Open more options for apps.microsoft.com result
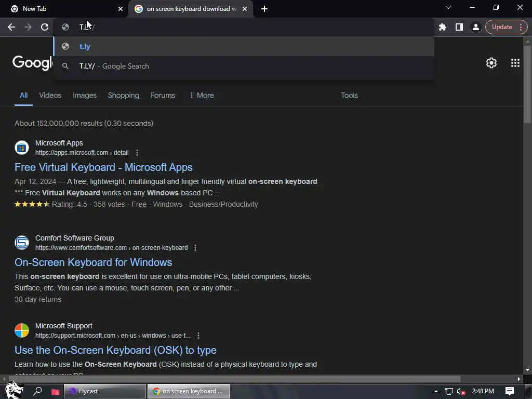532x399 pixels. coord(137,153)
